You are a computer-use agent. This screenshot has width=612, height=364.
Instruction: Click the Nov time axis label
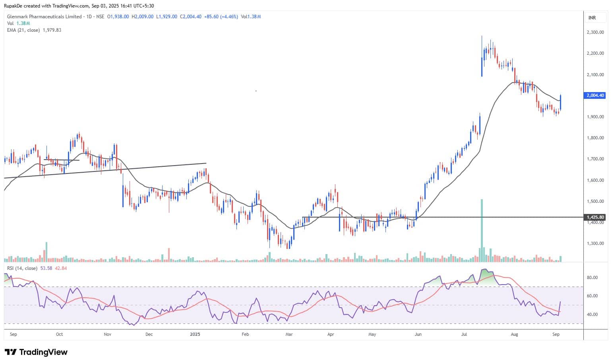107,334
